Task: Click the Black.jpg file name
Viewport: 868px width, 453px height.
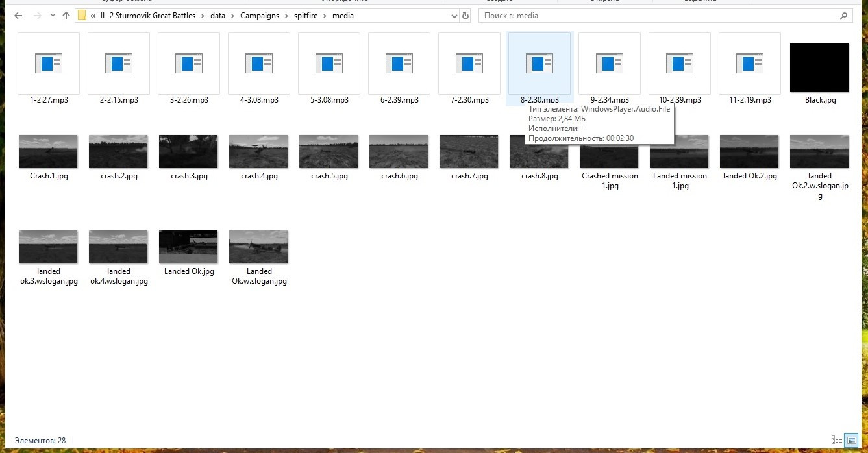Action: 820,100
